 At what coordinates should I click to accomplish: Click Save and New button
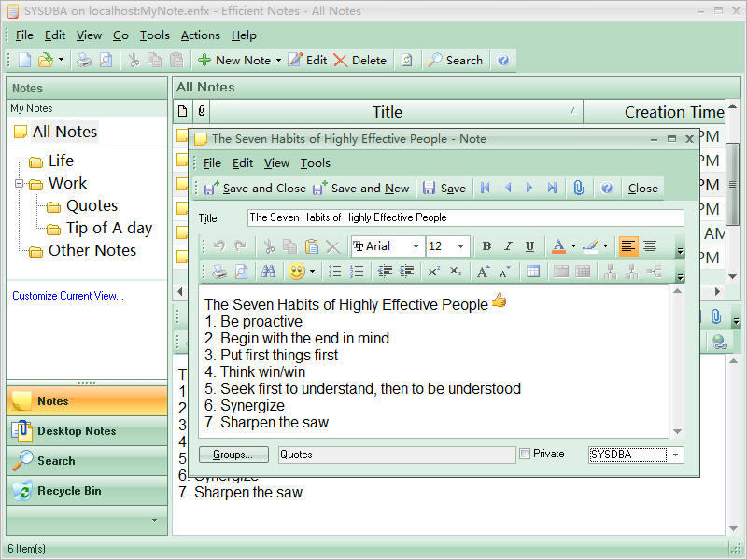[361, 189]
